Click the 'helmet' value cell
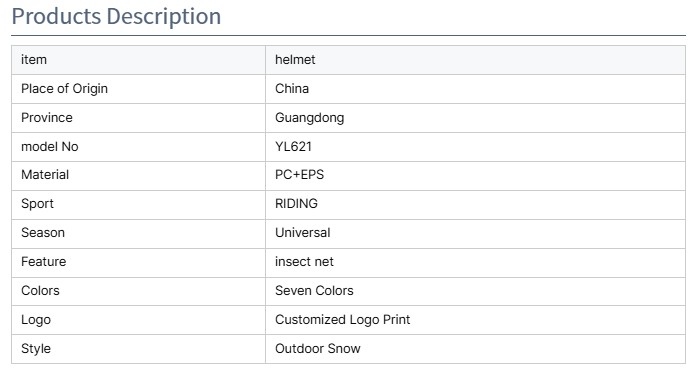This screenshot has height=372, width=697. (x=475, y=60)
